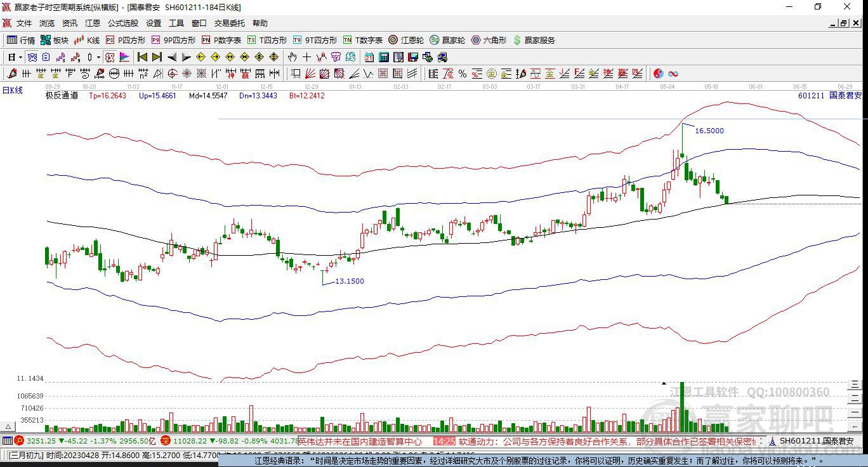Open the 文件 menu

[24, 23]
